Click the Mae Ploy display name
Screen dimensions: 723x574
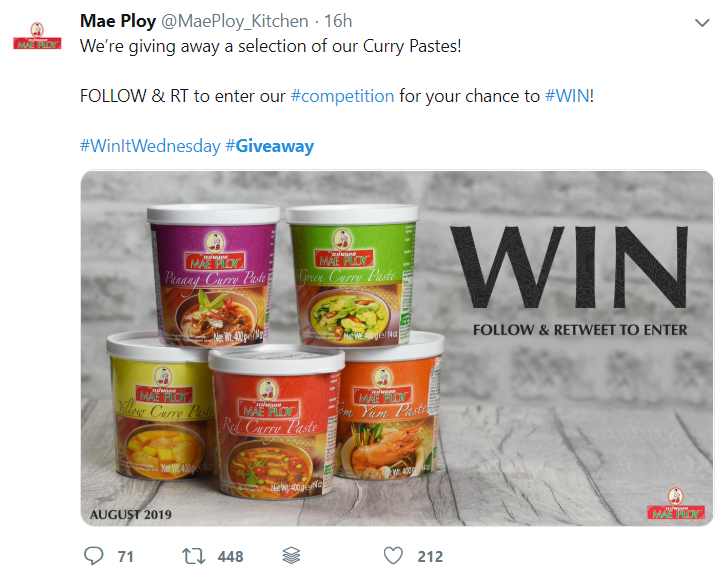(x=118, y=21)
